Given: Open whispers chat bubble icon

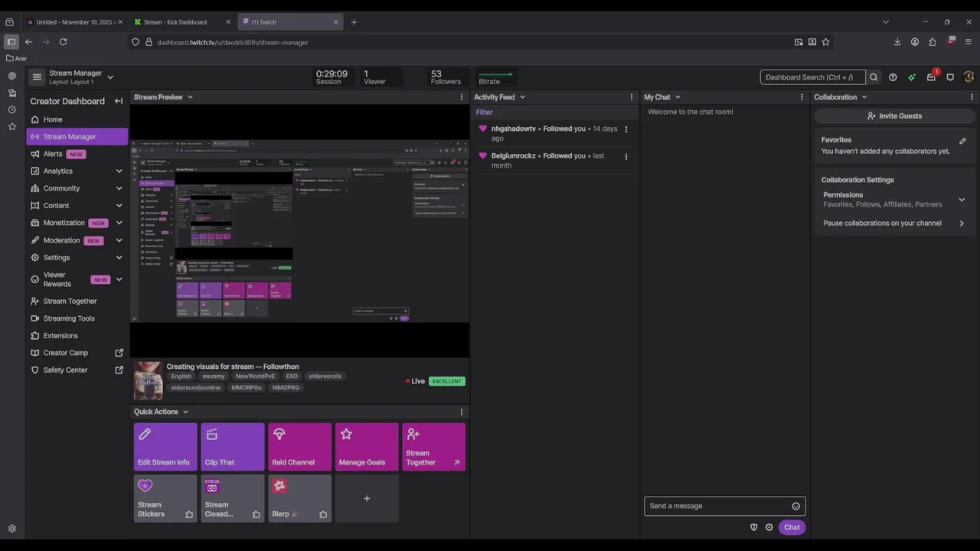Looking at the screenshot, I should click(950, 77).
